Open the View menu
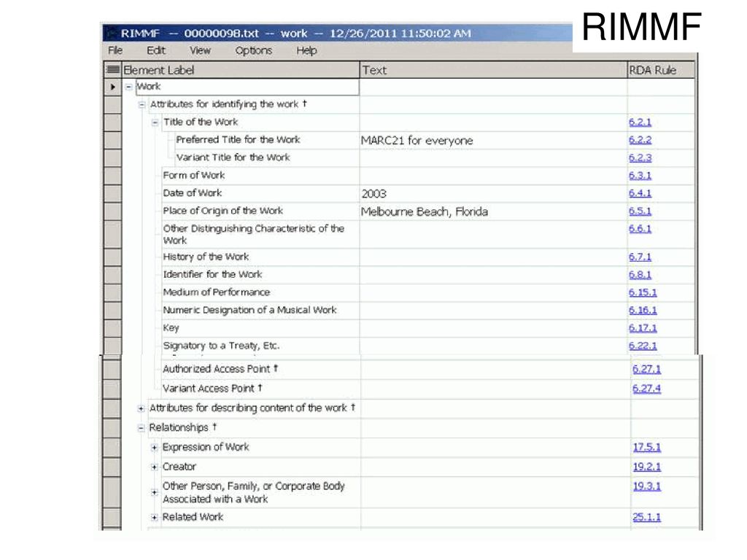The height and width of the screenshot is (560, 747). [x=200, y=50]
